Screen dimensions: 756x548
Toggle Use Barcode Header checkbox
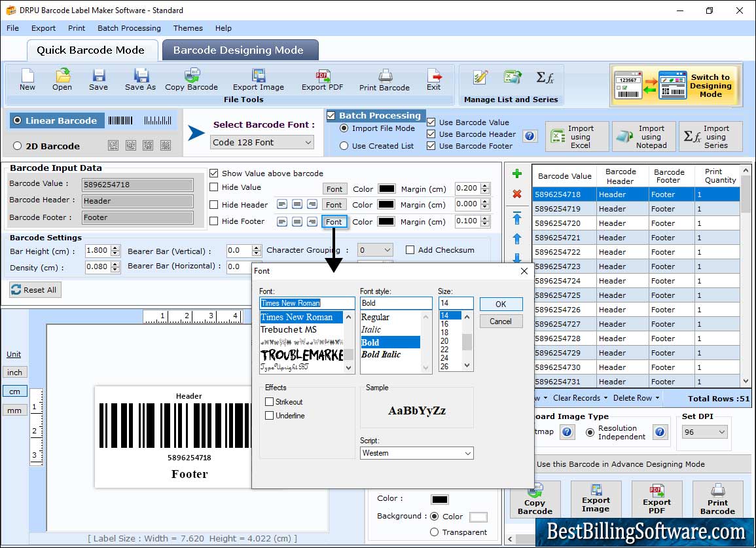tap(431, 134)
